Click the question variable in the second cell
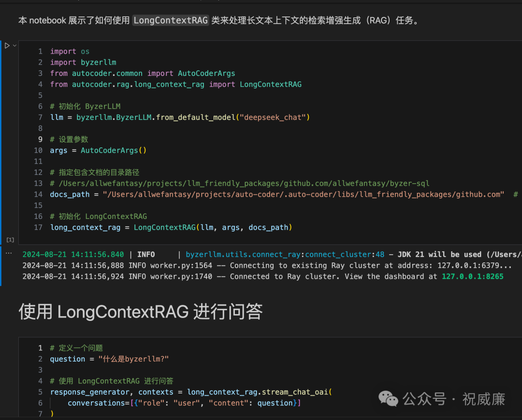522x420 pixels. pyautogui.click(x=67, y=359)
